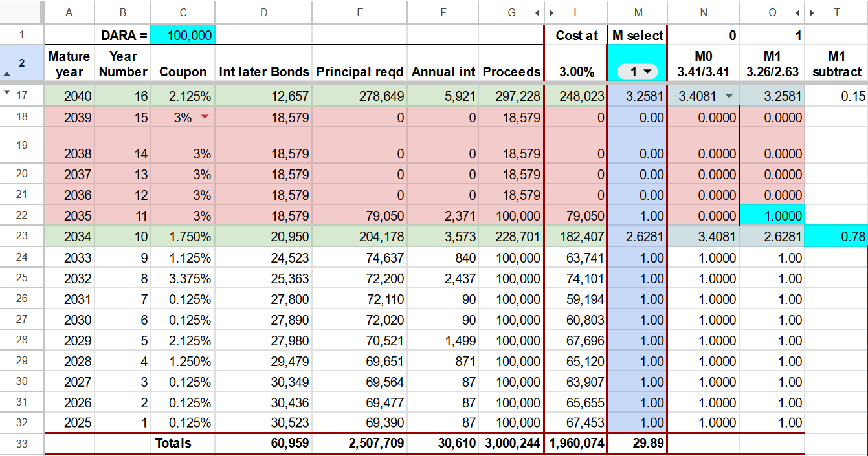
Task: Click the '69,390' principal cell
Action: coord(360,423)
